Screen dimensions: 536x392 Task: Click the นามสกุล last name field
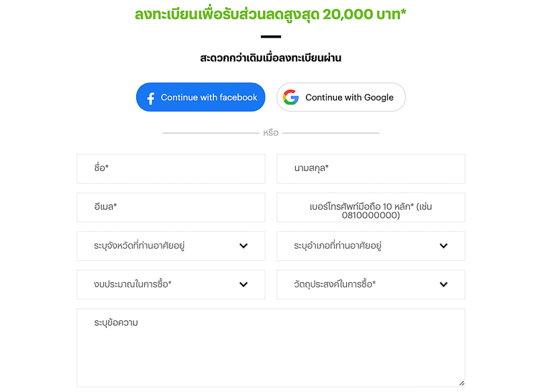tap(370, 169)
